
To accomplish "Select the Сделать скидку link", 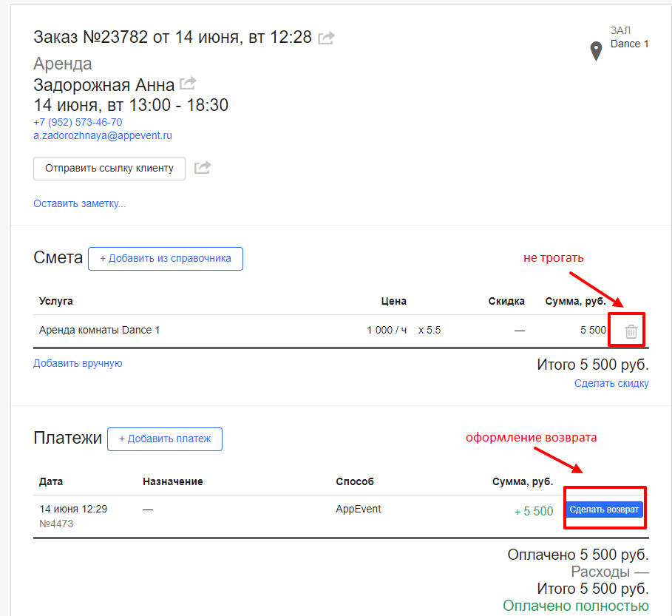I will pyautogui.click(x=611, y=383).
